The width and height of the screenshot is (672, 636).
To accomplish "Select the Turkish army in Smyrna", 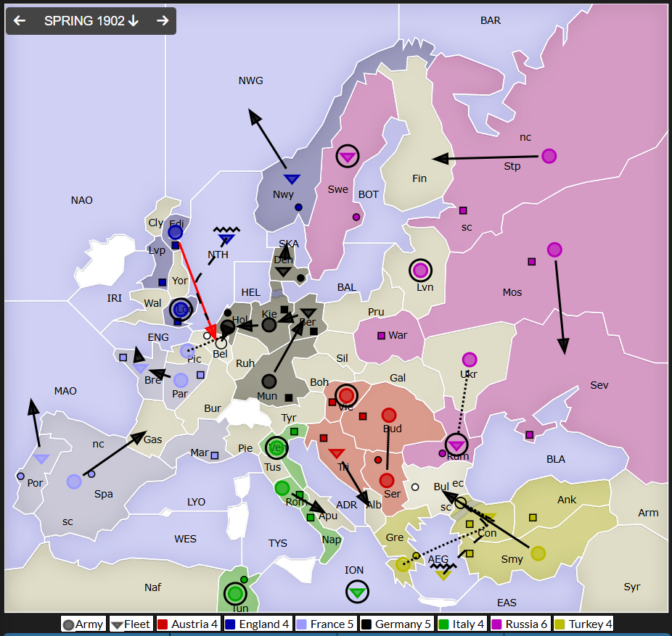I will pyautogui.click(x=538, y=553).
